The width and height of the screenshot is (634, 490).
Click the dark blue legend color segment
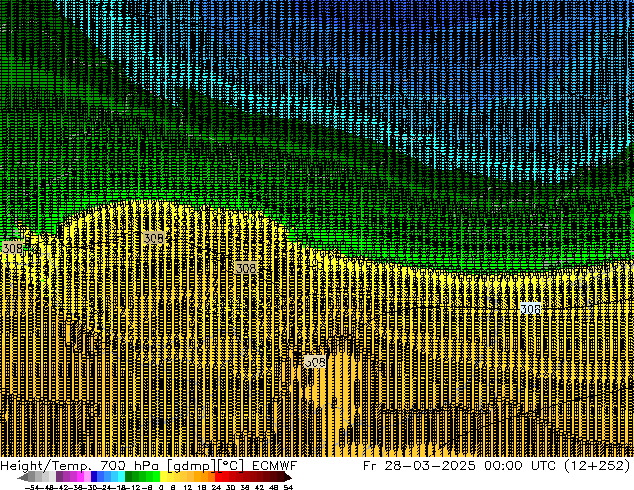[x=94, y=477]
